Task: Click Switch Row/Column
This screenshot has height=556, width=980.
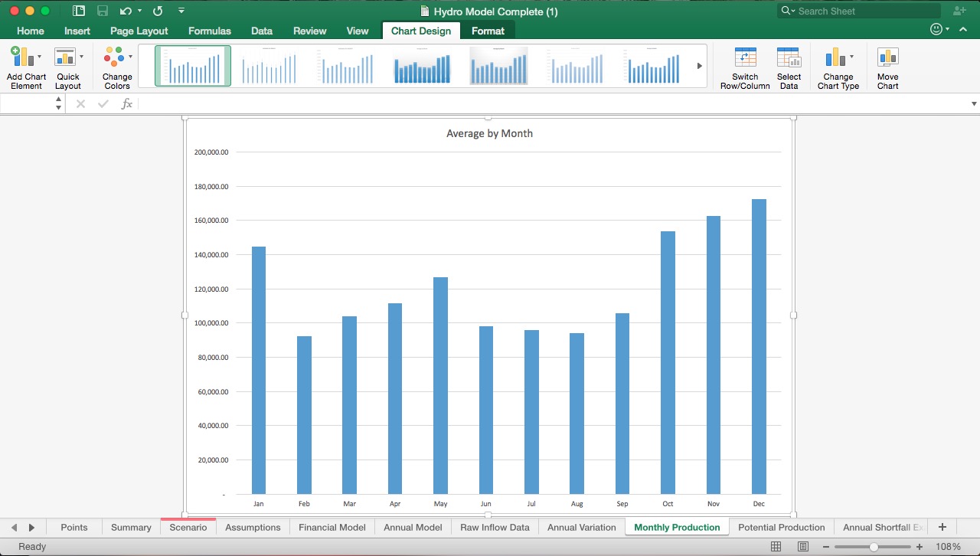Action: (x=745, y=67)
